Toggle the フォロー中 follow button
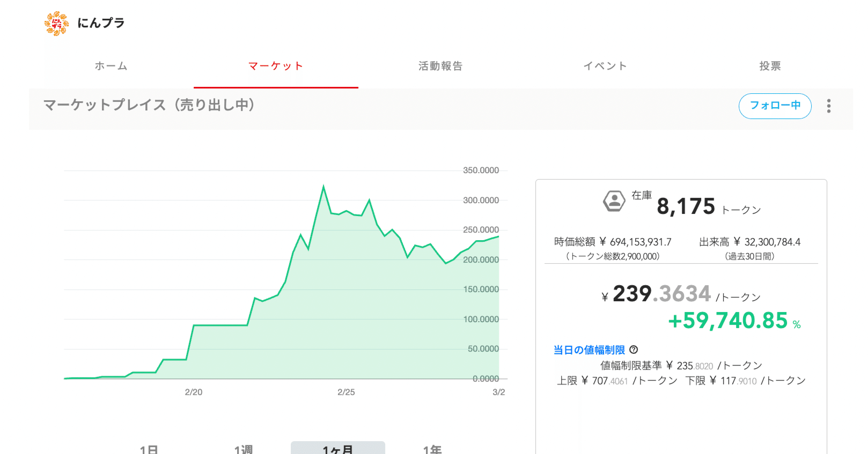 coord(775,106)
